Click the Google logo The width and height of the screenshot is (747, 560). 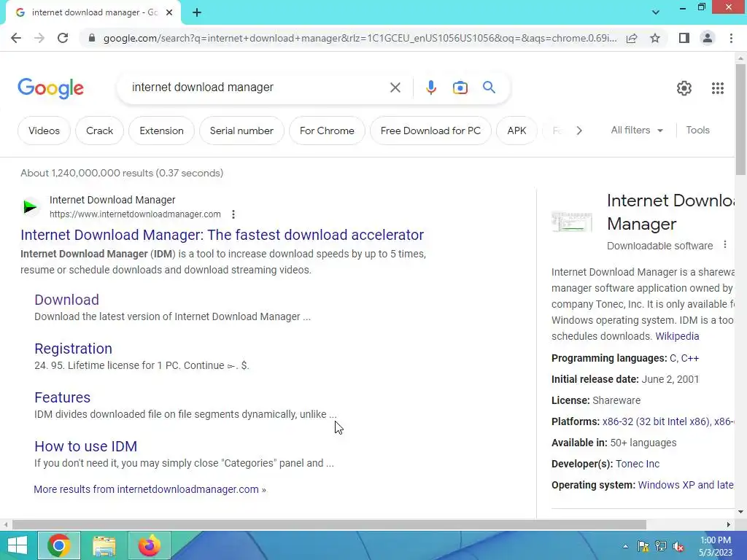50,88
